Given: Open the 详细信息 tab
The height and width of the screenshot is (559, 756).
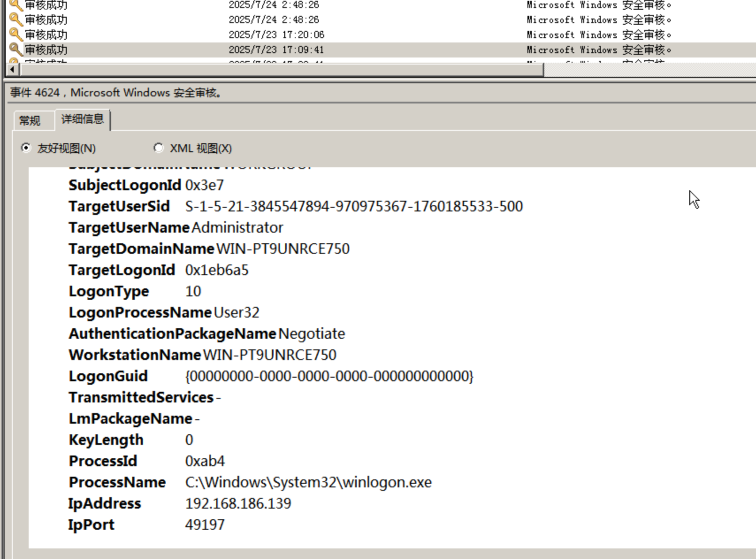Looking at the screenshot, I should tap(82, 119).
